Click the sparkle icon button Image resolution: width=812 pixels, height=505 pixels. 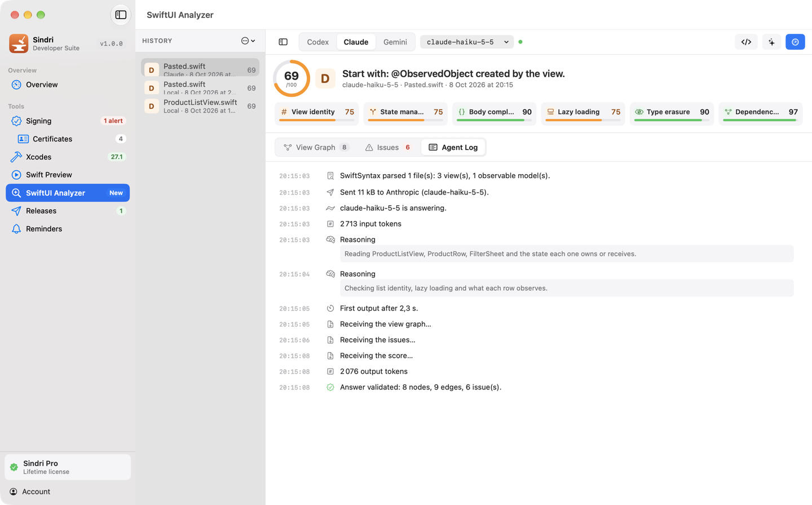[x=771, y=42]
